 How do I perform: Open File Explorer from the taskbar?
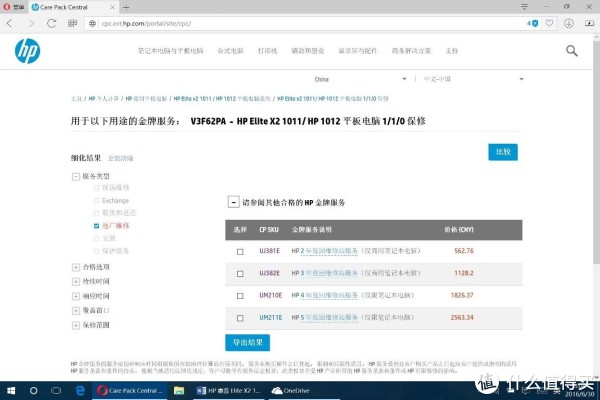(179, 390)
